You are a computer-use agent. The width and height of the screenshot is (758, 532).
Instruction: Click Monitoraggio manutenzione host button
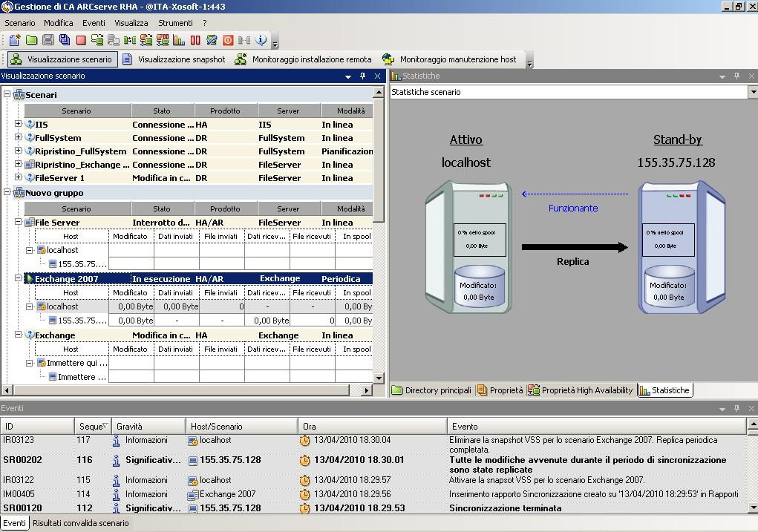pyautogui.click(x=450, y=59)
